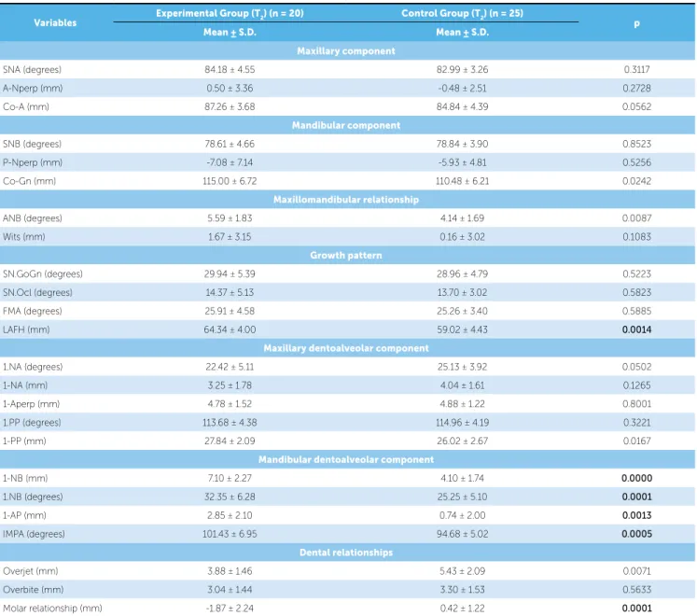
Task: Select the 'Molar relationship (mm)' row label
Action: click(x=52, y=609)
